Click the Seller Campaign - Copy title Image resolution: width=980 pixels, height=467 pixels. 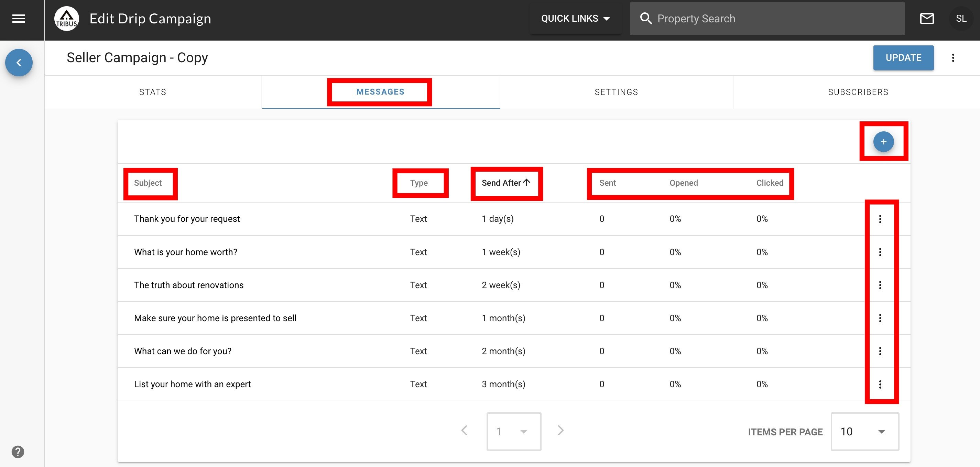pos(137,57)
